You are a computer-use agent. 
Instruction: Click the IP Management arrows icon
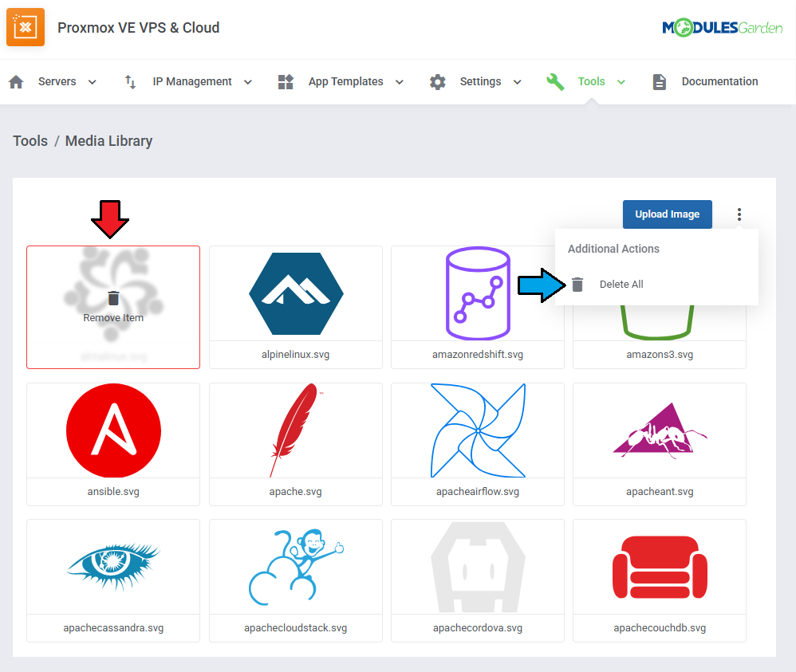(131, 82)
